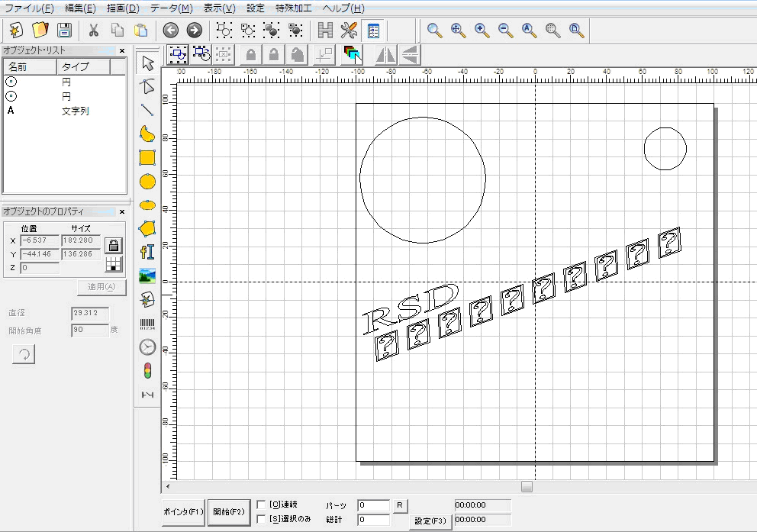Activate the text insertion tool

pyautogui.click(x=147, y=252)
